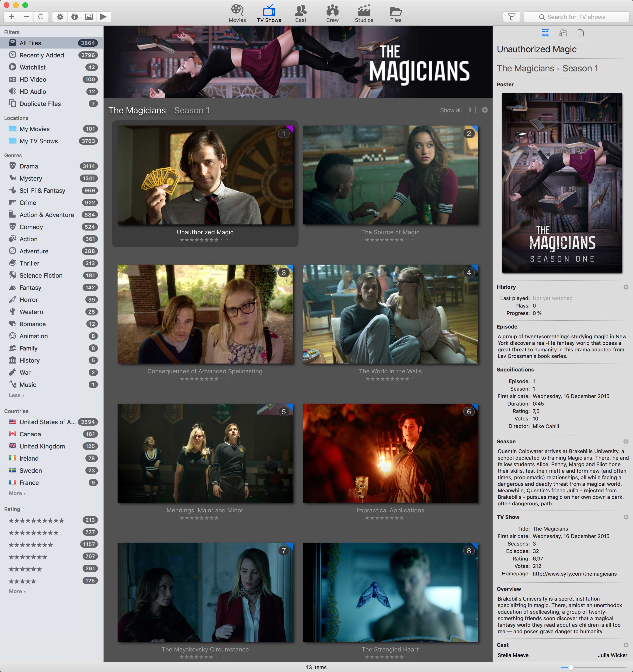Viewport: 633px width, 672px height.
Task: Click the refresh toolbar icon
Action: [x=41, y=17]
